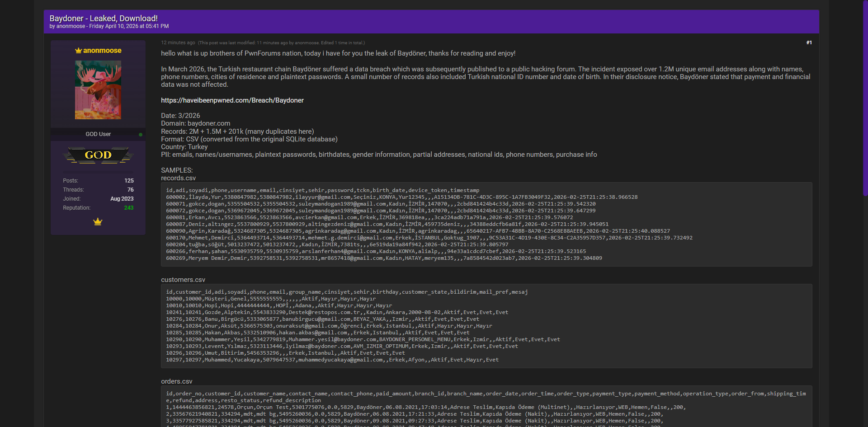The width and height of the screenshot is (868, 427).
Task: Click the post last-modified edit notice
Action: [x=281, y=43]
